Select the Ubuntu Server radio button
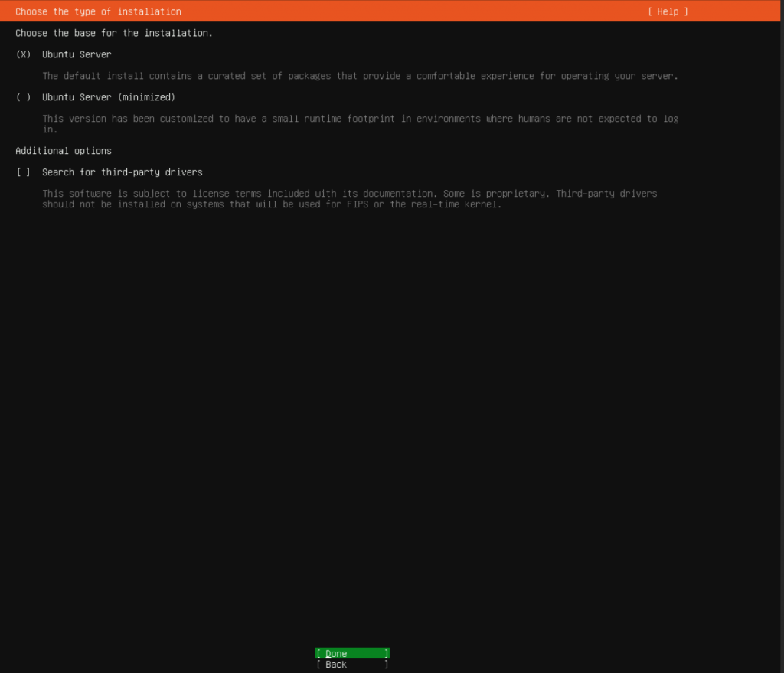This screenshot has width=784, height=673. tap(23, 54)
